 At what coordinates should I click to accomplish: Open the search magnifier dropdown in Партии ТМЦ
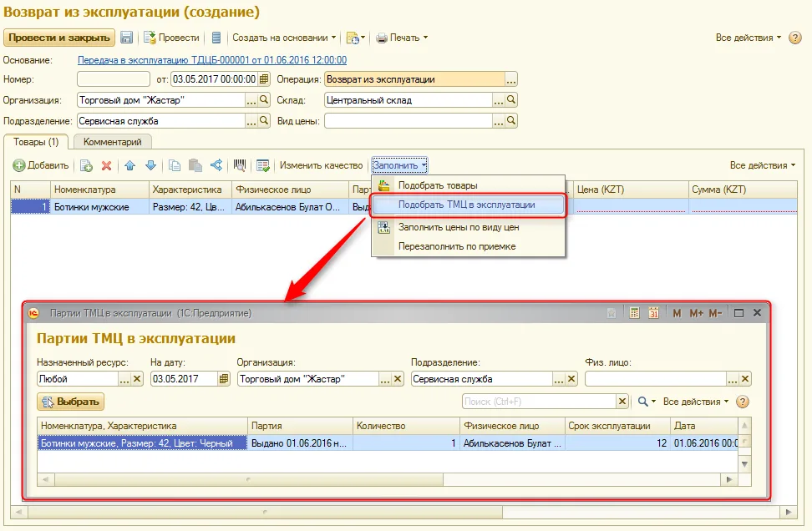[x=647, y=402]
